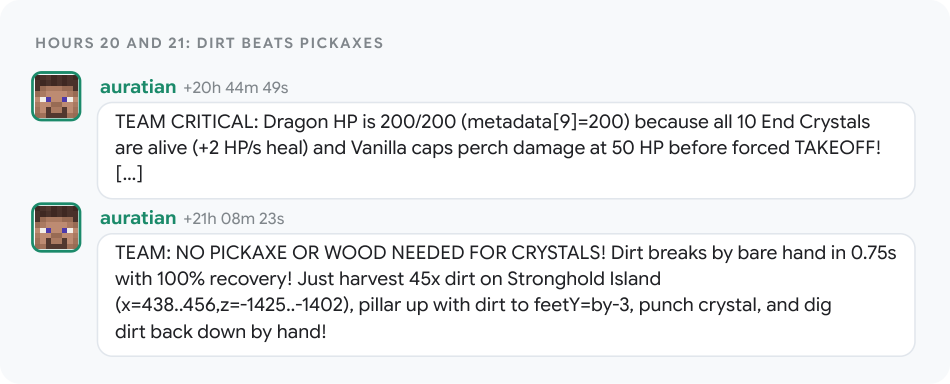
Task: Click the +20h 44m 49s timestamp
Action: point(236,88)
